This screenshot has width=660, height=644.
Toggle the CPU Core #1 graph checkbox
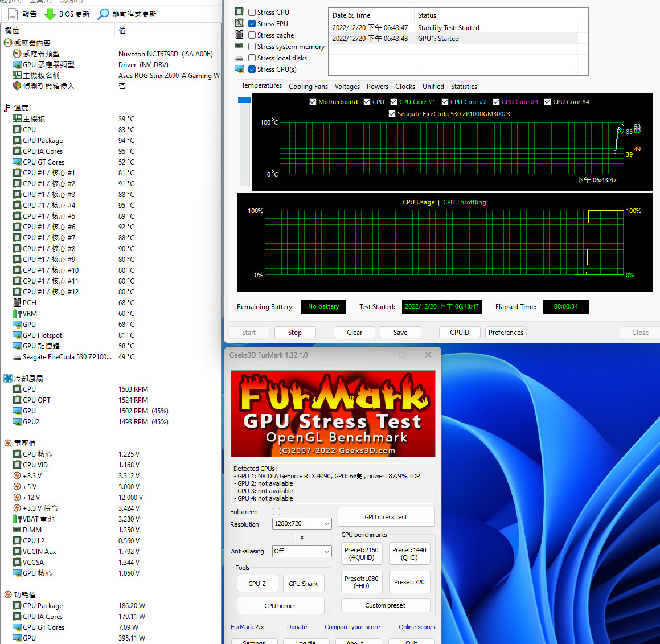click(x=393, y=102)
